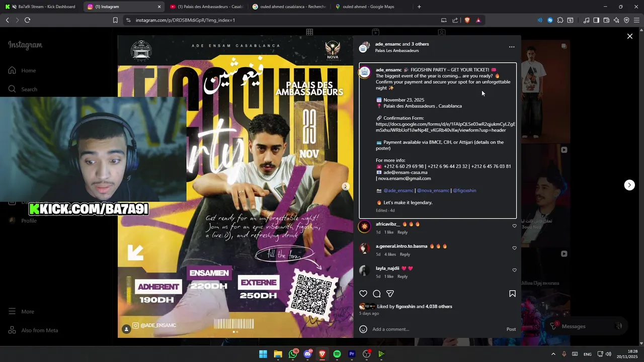Open Profile in Instagram sidebar
This screenshot has height=362, width=644.
tap(23, 221)
